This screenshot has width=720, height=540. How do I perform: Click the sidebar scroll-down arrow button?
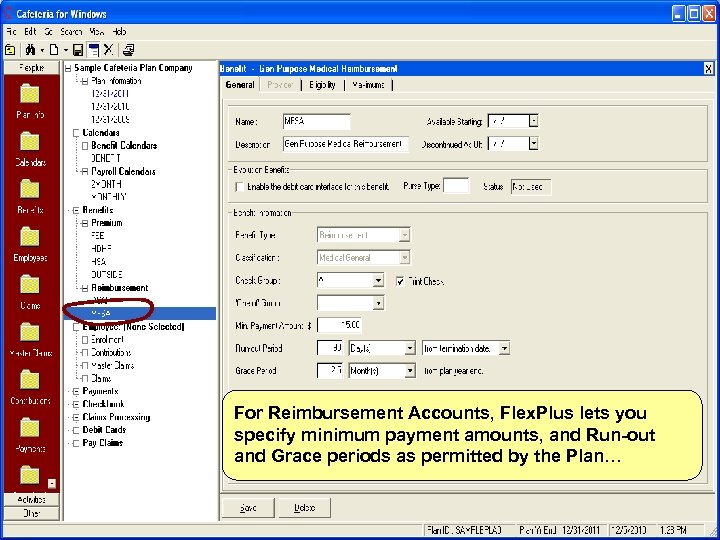point(52,484)
